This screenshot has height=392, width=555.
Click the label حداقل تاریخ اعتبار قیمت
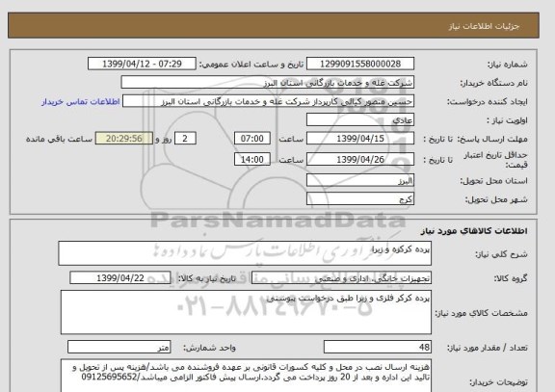click(x=495, y=160)
